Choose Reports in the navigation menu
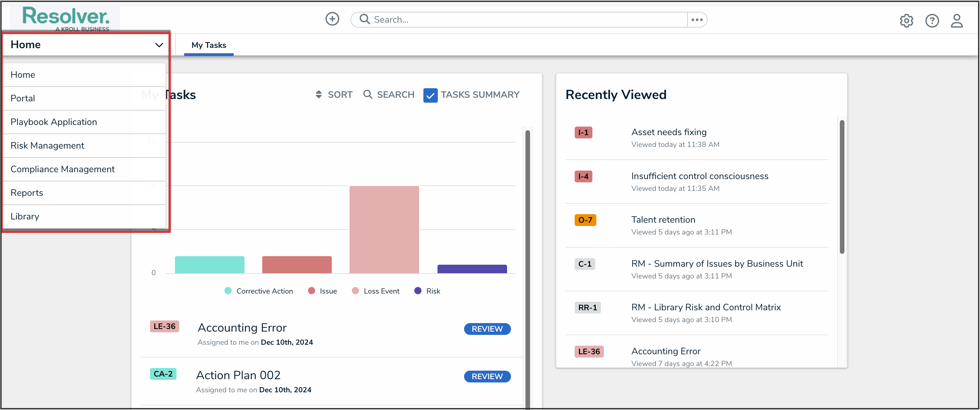This screenshot has width=980, height=410. tap(27, 193)
